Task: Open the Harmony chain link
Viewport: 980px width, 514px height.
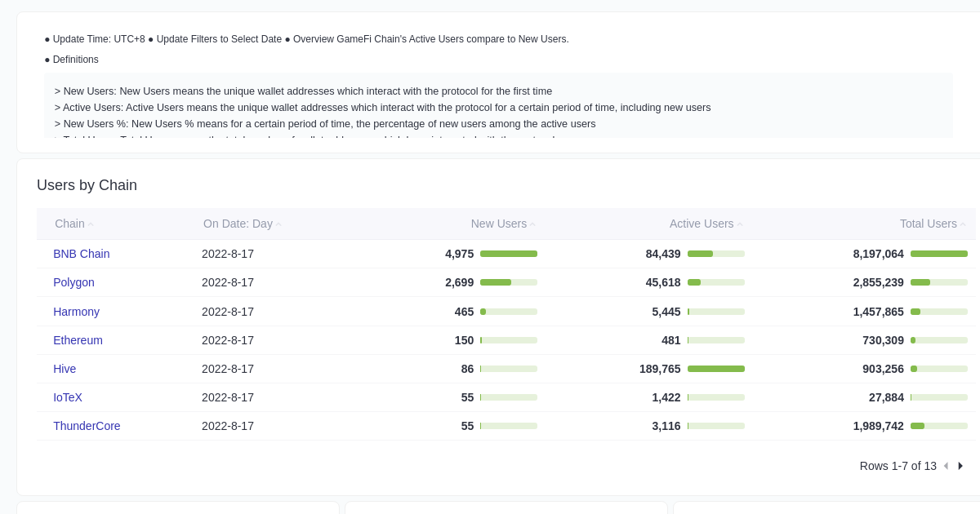Action: pos(76,312)
